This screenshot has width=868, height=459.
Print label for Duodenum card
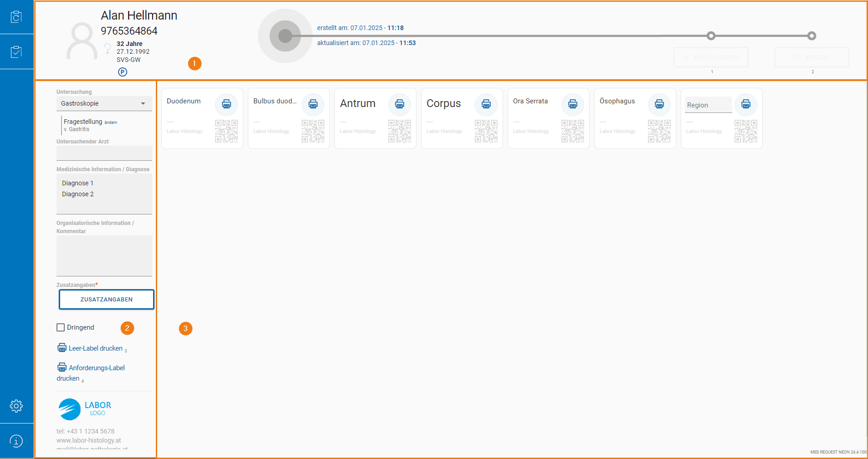point(226,104)
